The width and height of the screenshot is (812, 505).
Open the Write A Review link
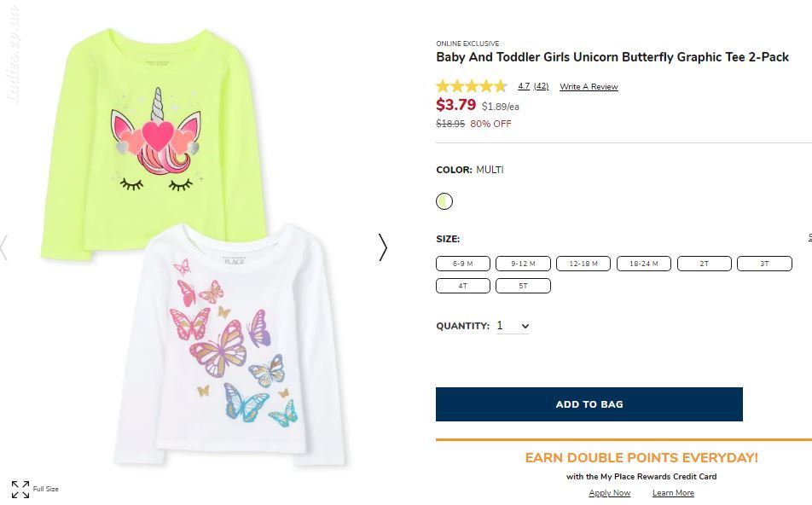(x=589, y=86)
